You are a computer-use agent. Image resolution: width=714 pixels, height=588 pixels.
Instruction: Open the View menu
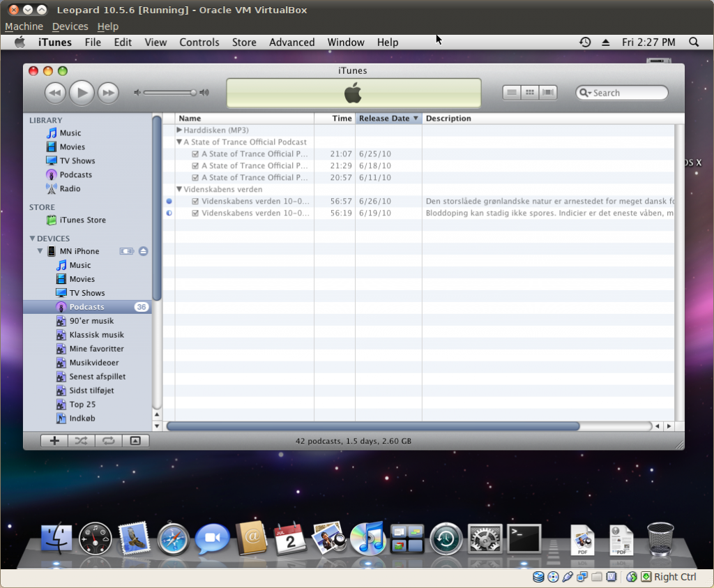155,43
